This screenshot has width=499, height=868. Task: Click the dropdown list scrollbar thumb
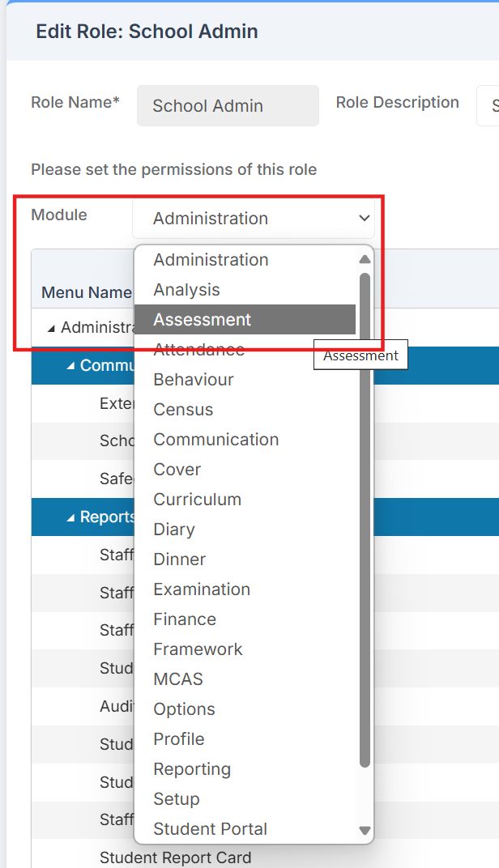click(x=365, y=518)
